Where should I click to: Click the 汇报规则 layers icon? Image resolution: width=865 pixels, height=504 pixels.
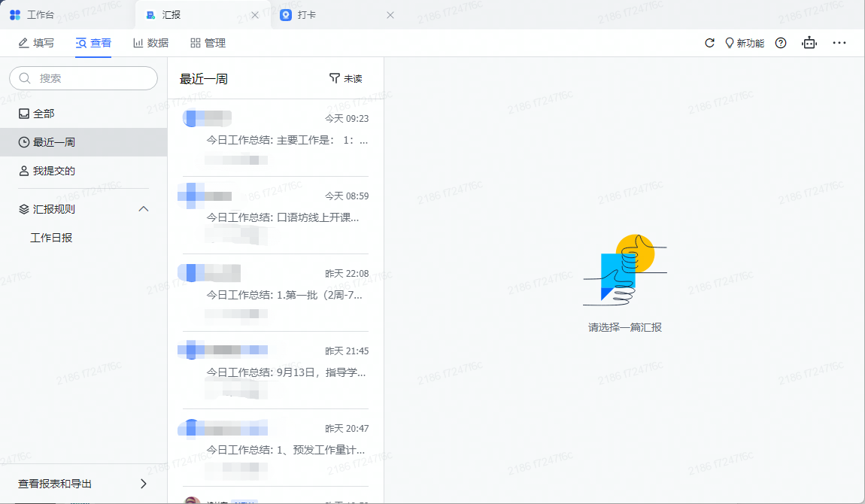[22, 208]
